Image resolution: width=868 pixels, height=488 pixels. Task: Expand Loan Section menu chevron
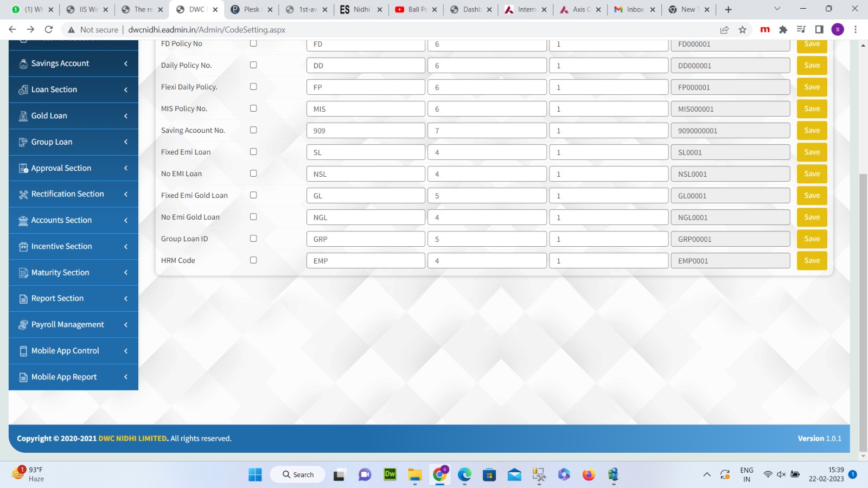click(x=126, y=89)
